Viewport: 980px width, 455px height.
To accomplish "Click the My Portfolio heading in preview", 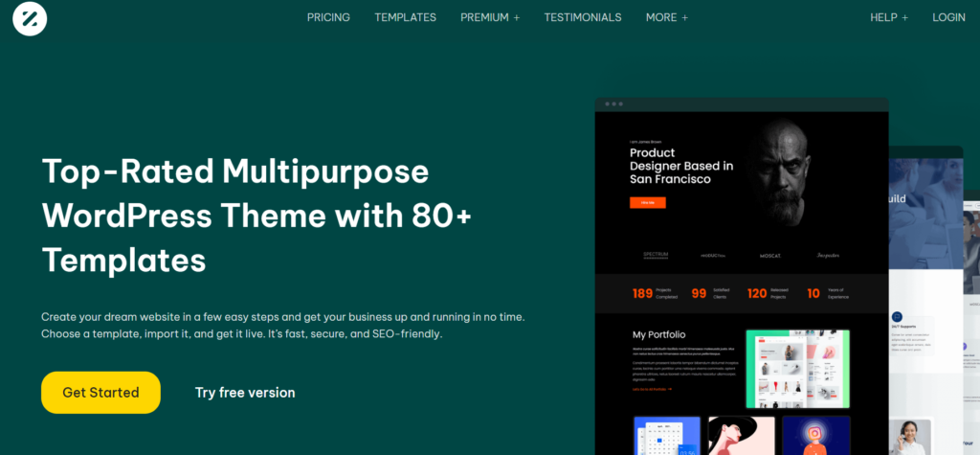I will click(x=658, y=335).
